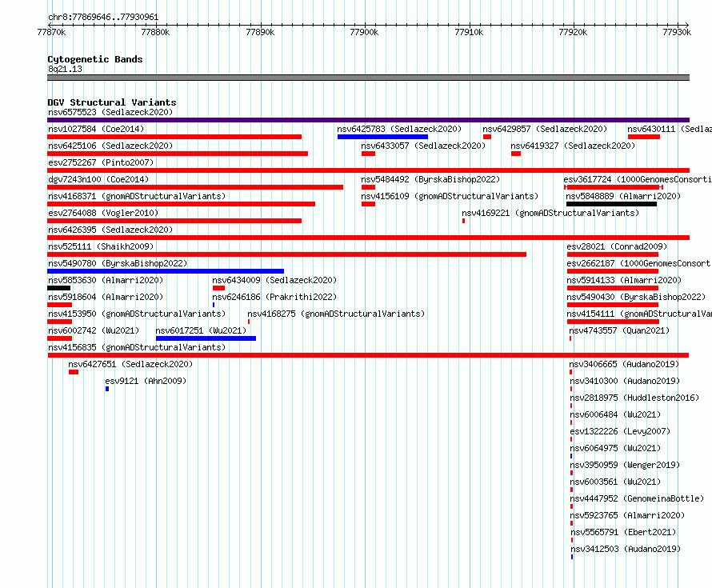Click the blue nsv6425783 bar

(x=382, y=137)
